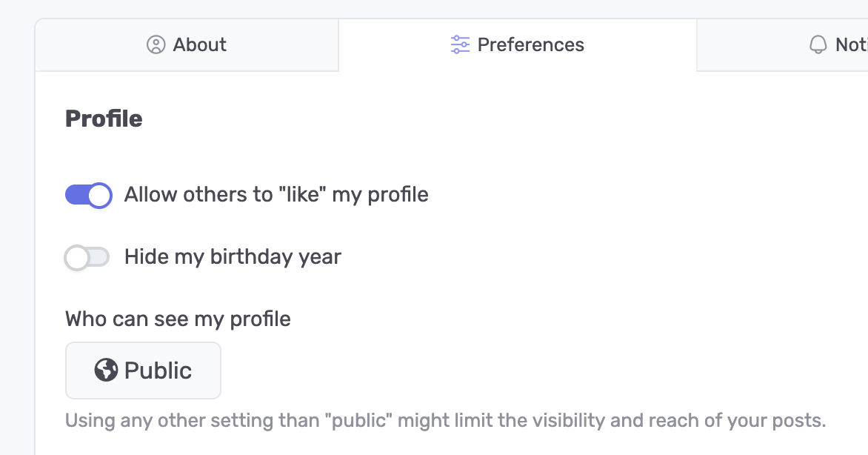Click the white knob of the enabled like toggle
The image size is (868, 455).
click(x=99, y=195)
